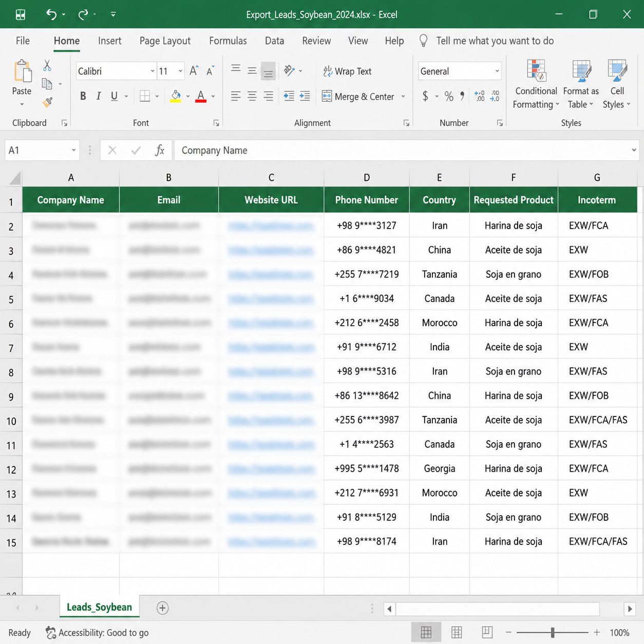The width and height of the screenshot is (644, 644).
Task: Switch to the Formulas tab
Action: tap(228, 41)
